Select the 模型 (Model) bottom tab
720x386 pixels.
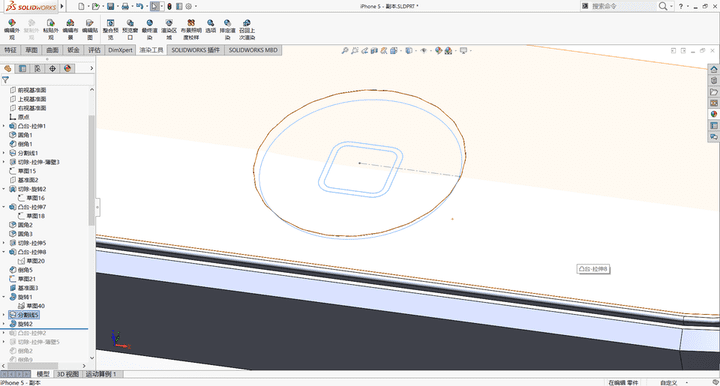point(43,374)
